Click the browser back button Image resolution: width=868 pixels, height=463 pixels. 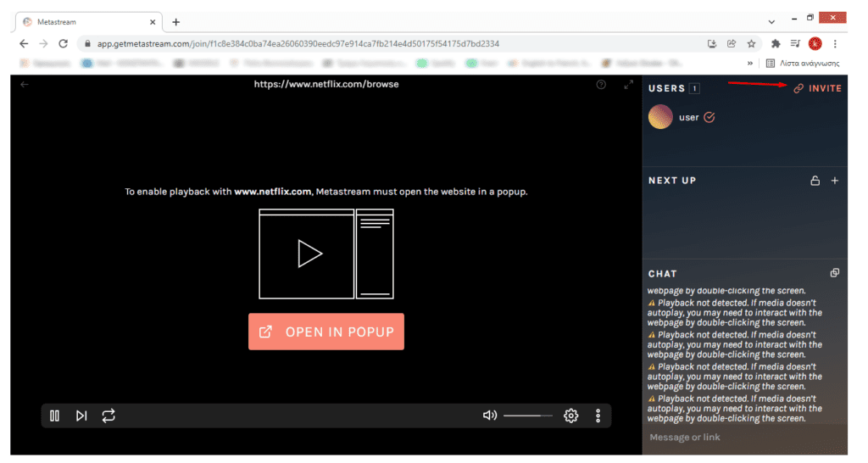[x=23, y=43]
